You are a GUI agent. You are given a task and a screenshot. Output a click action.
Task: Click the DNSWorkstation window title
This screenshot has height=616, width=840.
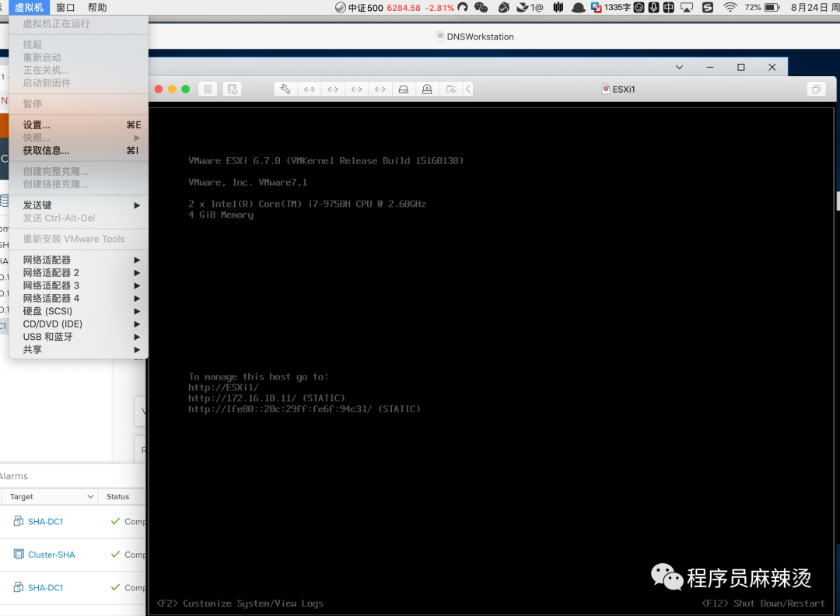(x=480, y=37)
